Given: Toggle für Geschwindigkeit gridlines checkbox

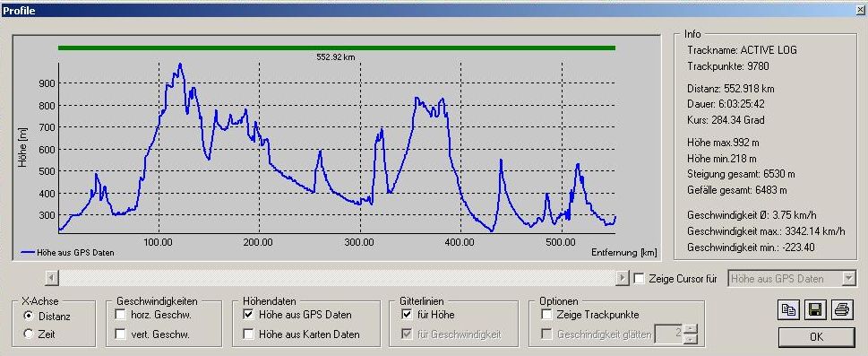Looking at the screenshot, I should pos(408,334).
